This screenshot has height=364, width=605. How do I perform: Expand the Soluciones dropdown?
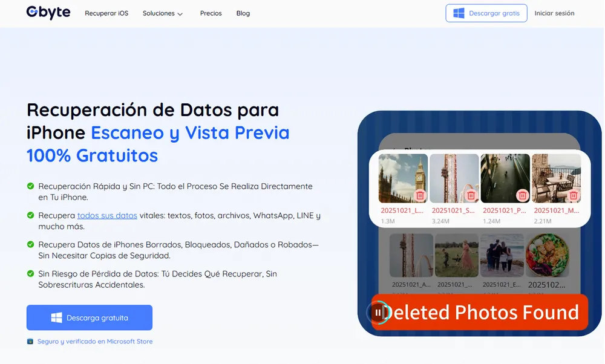pos(162,13)
